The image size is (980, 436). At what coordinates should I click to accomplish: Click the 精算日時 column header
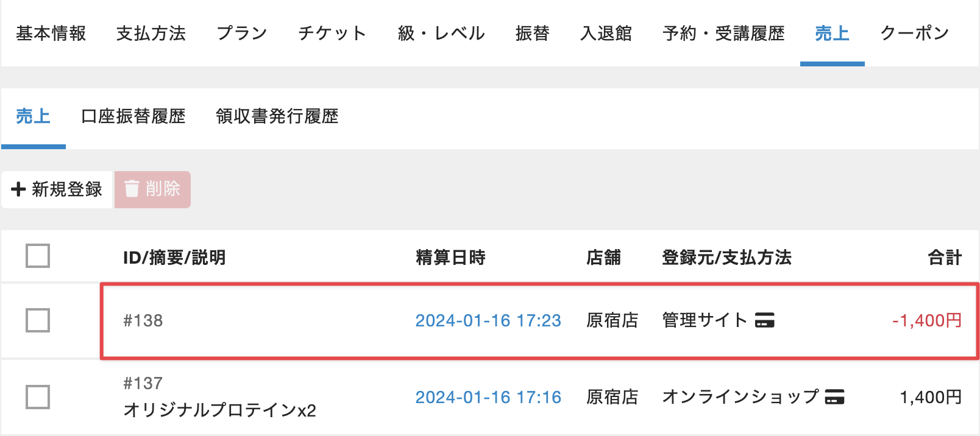pos(450,258)
